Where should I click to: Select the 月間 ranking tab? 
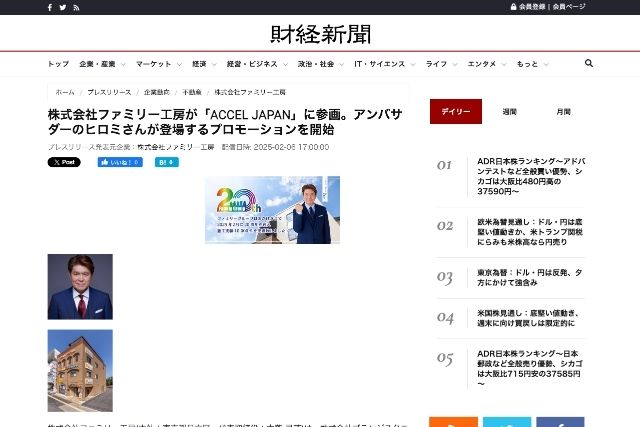click(563, 111)
